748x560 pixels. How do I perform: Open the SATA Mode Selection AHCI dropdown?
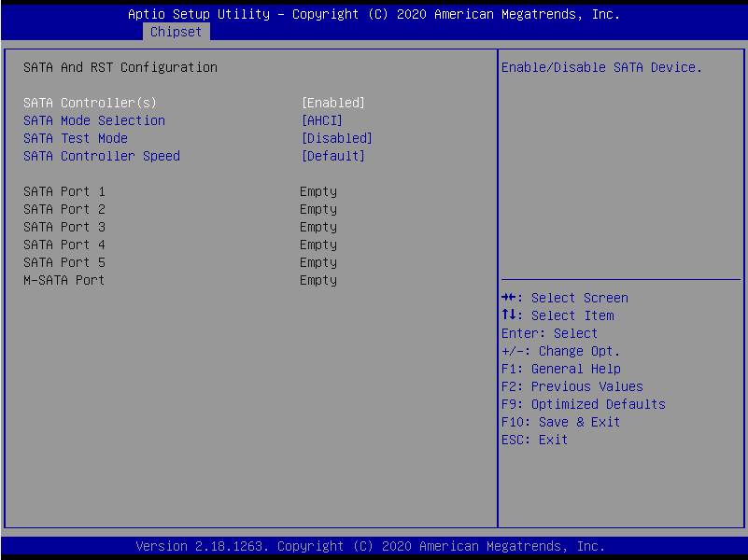[x=321, y=120]
